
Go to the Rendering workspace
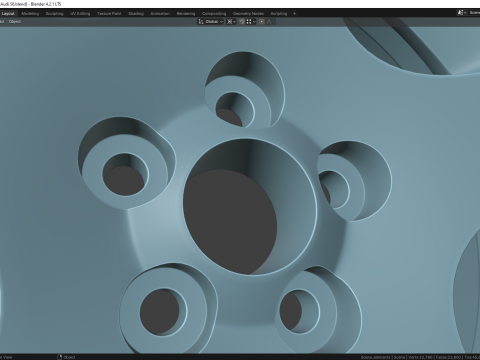(186, 14)
